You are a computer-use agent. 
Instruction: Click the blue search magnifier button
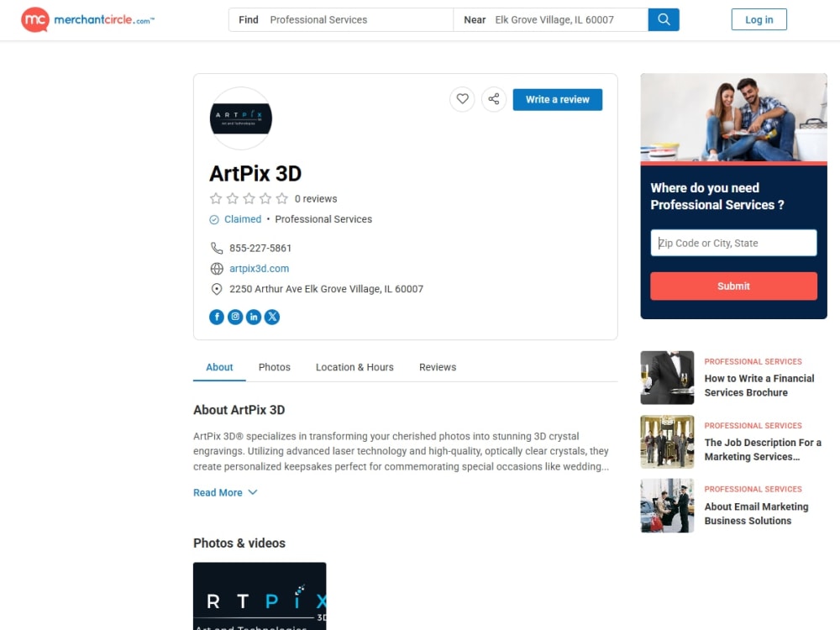(664, 20)
